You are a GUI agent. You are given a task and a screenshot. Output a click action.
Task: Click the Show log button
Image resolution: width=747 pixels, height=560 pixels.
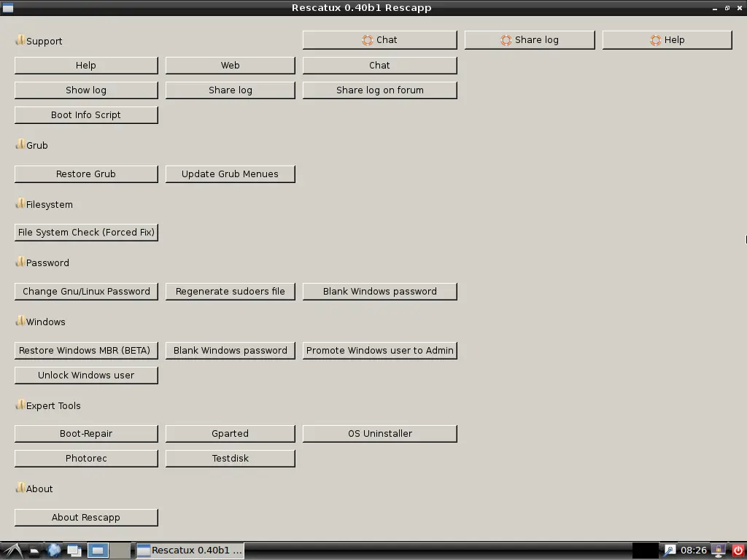click(86, 90)
